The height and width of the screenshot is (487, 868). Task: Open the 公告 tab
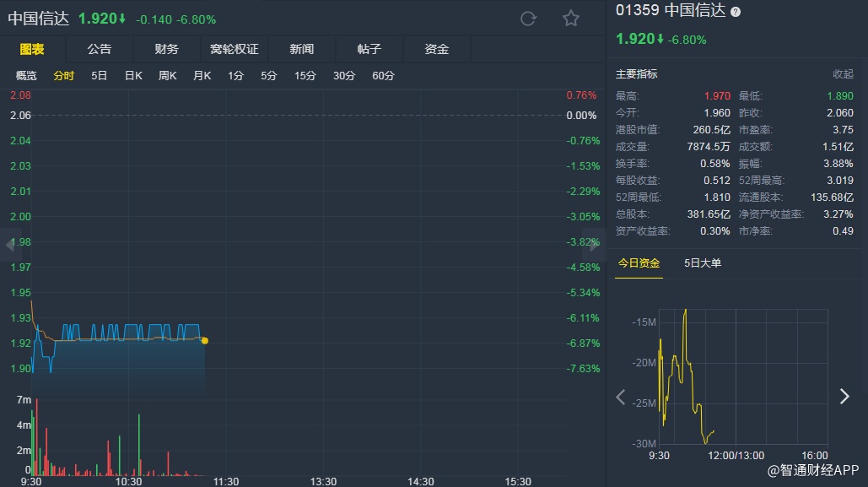click(100, 49)
